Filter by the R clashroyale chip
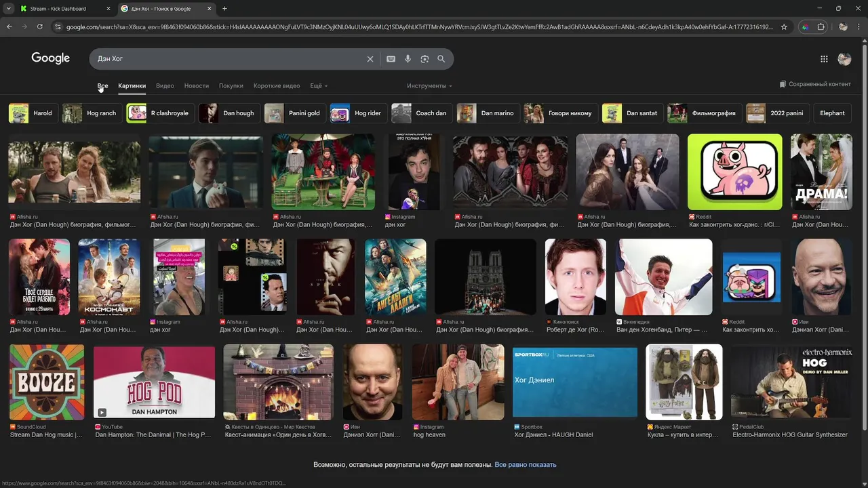This screenshot has width=868, height=488. click(160, 113)
